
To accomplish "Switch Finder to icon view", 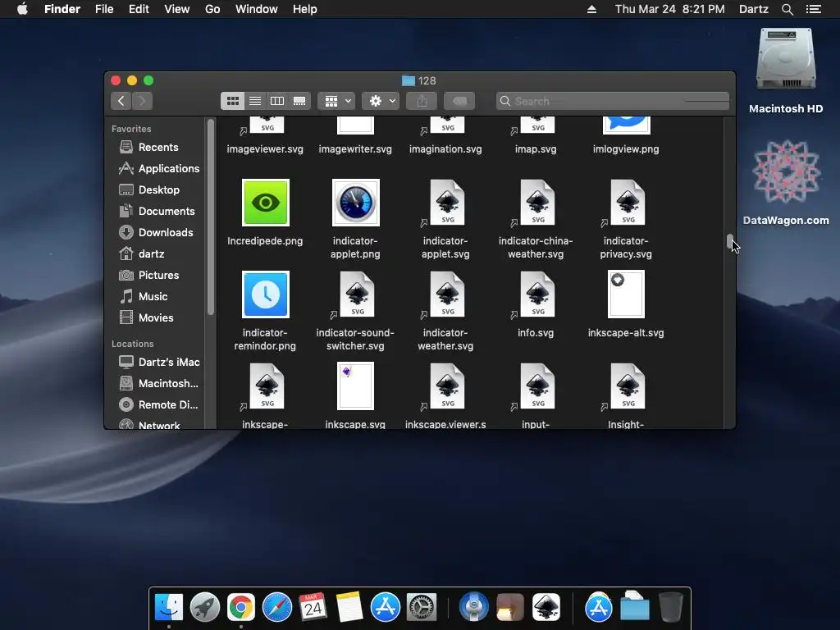I will pos(232,101).
